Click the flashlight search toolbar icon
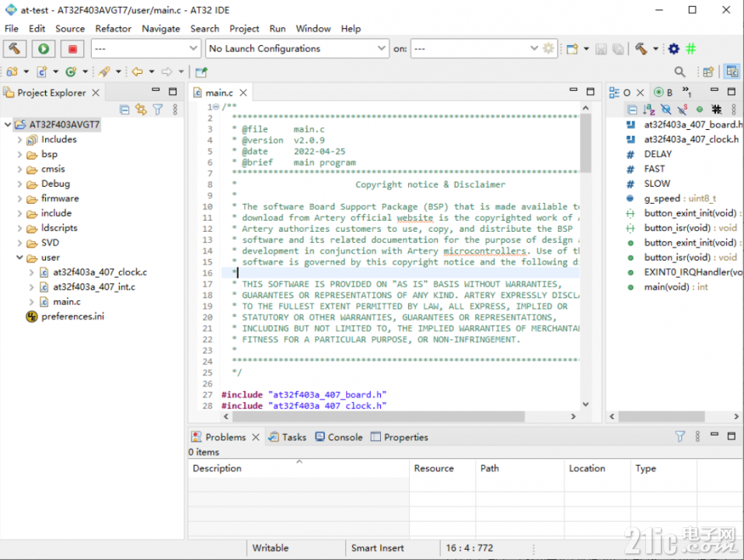The width and height of the screenshot is (744, 560). (104, 72)
